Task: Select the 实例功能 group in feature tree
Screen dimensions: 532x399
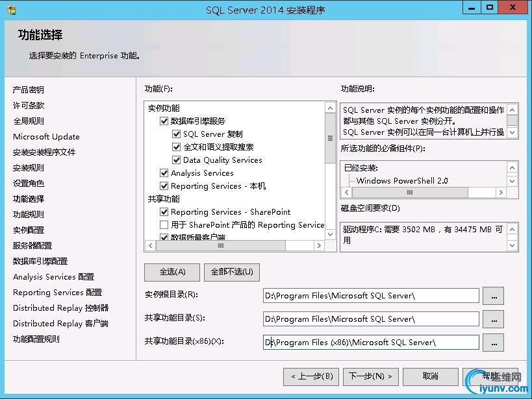Action: [x=164, y=108]
